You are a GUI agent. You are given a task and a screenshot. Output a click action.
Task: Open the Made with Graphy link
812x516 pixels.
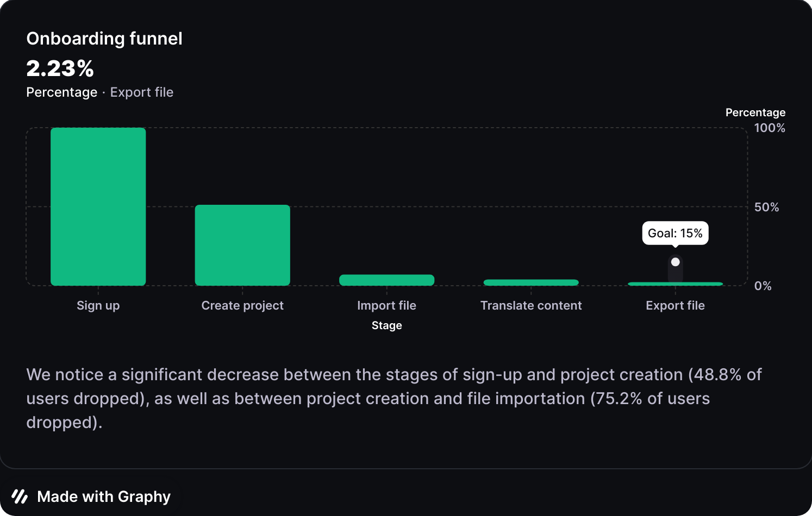[103, 496]
